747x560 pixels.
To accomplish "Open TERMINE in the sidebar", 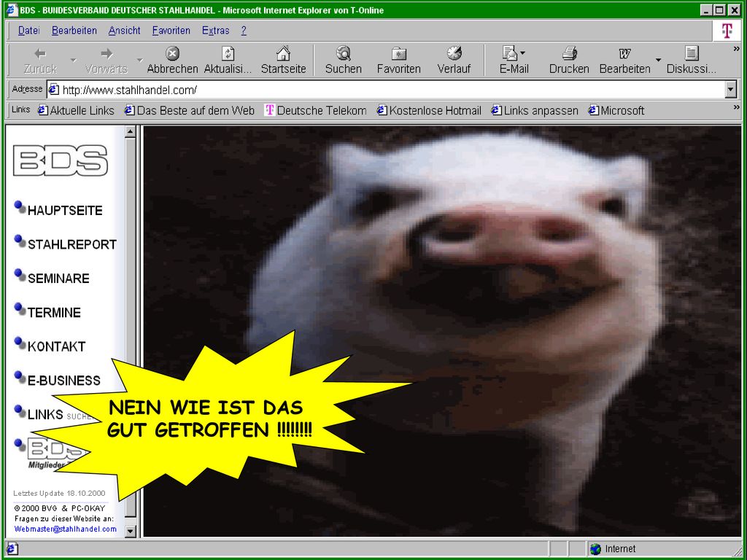I will point(54,312).
